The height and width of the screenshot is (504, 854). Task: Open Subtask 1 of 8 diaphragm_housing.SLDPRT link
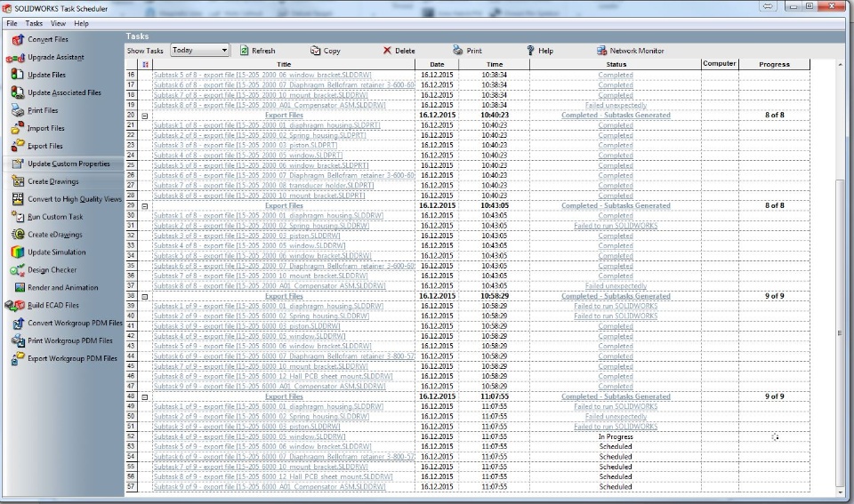pyautogui.click(x=267, y=125)
